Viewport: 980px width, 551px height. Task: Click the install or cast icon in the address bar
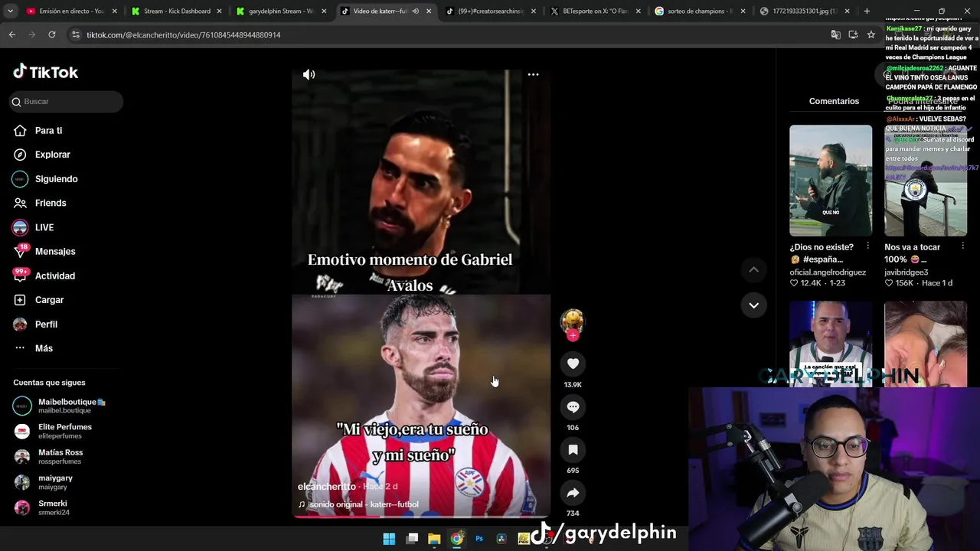tap(853, 34)
